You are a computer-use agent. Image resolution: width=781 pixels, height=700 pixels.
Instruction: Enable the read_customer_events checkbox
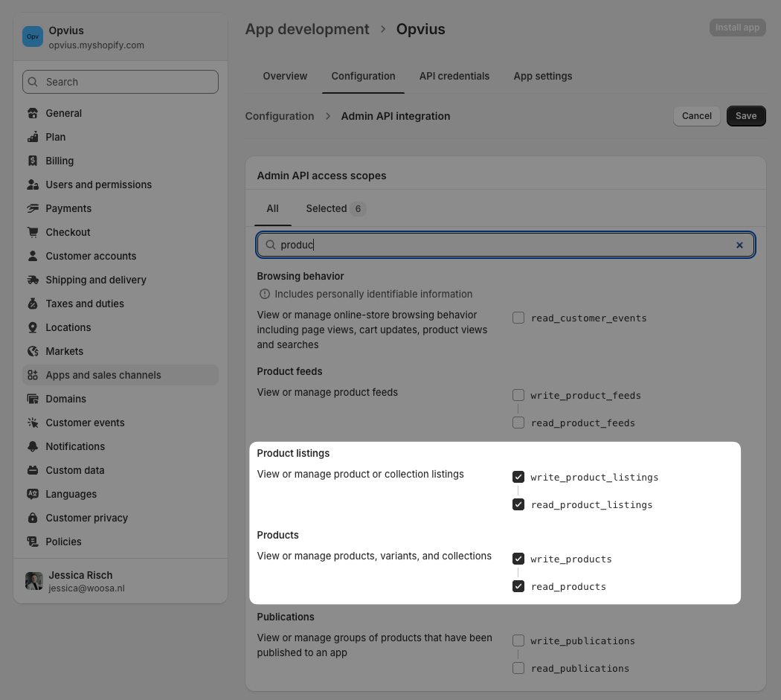518,318
